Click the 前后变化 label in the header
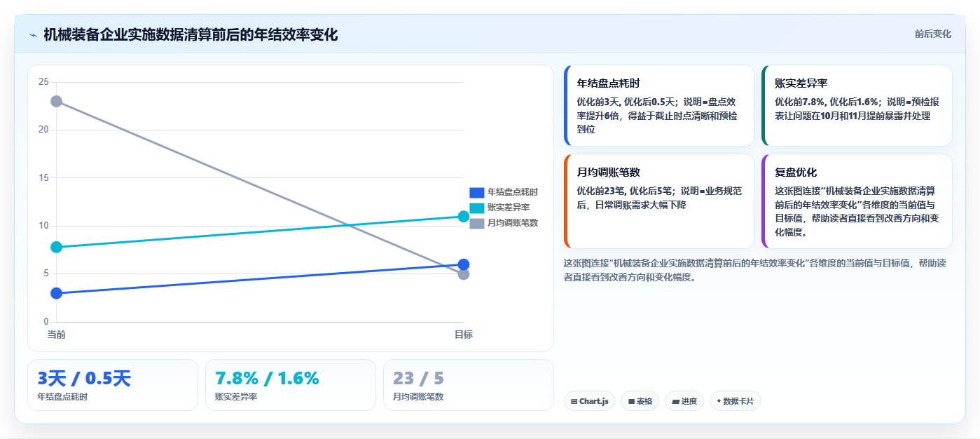980x439 pixels. click(x=932, y=34)
